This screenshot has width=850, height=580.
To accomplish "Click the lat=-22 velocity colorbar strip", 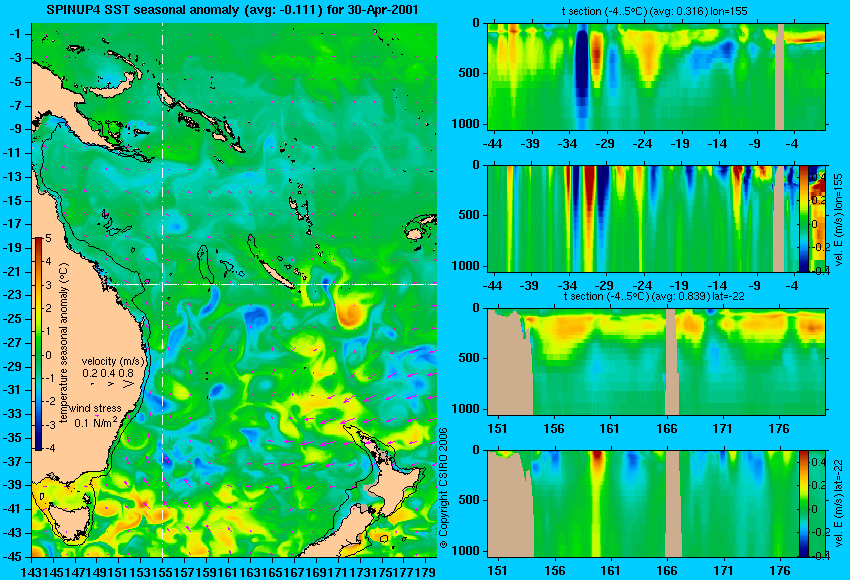I will (803, 504).
